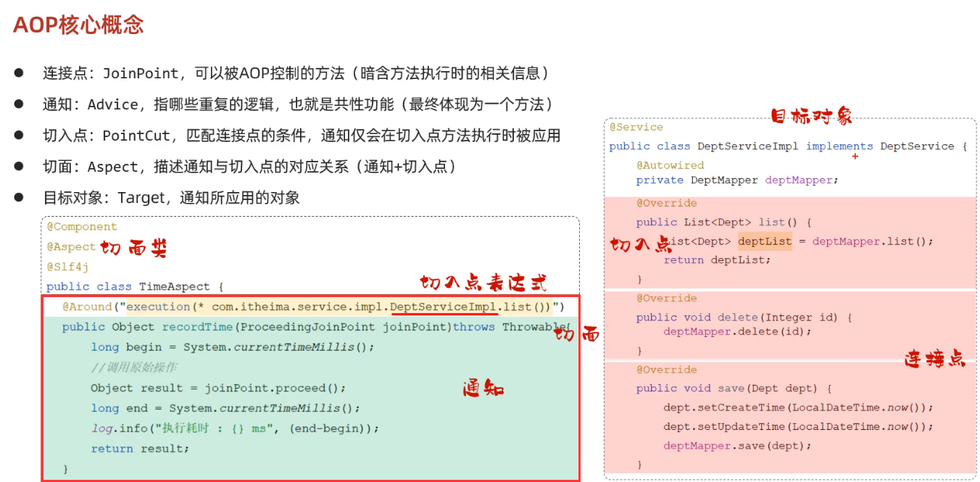Click the @Service annotation
The width and height of the screenshot is (980, 482).
[x=636, y=127]
